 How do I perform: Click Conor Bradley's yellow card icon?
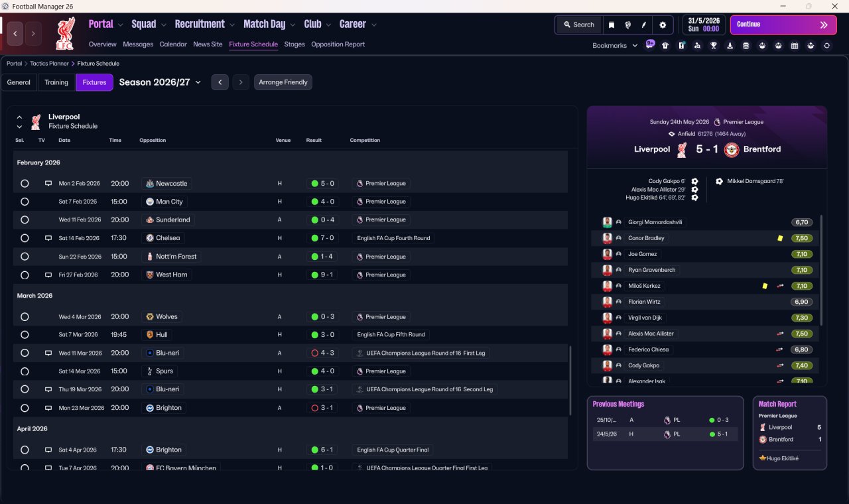coord(780,238)
